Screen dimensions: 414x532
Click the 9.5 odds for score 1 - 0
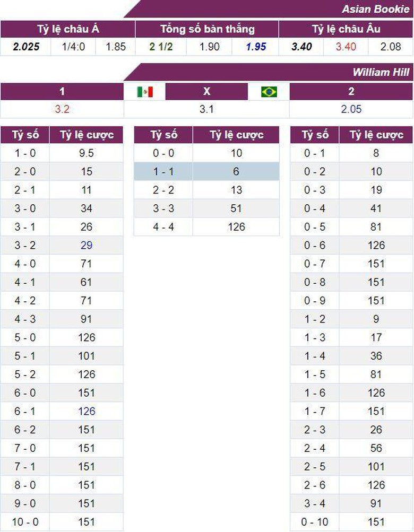coord(87,153)
